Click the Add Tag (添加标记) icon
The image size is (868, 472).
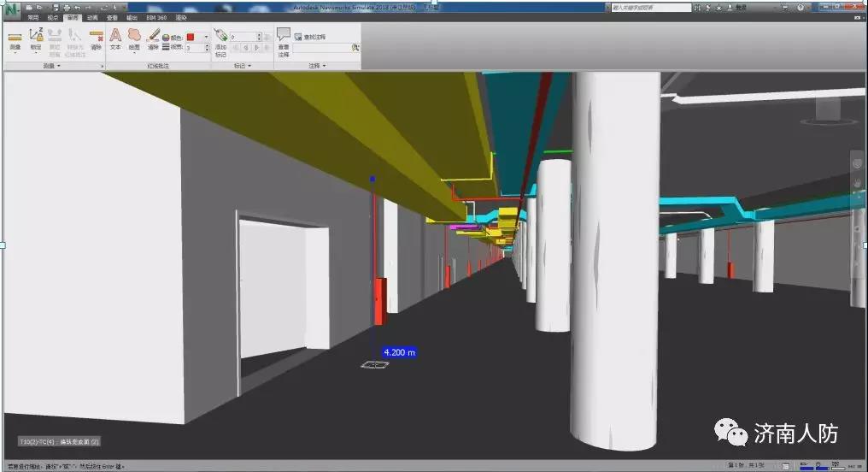[x=220, y=38]
